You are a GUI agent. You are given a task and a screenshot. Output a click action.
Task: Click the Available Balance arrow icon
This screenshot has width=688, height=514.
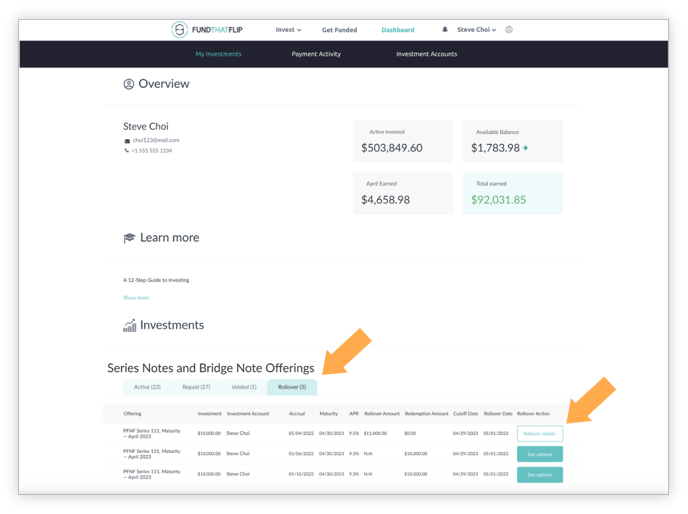coord(525,148)
